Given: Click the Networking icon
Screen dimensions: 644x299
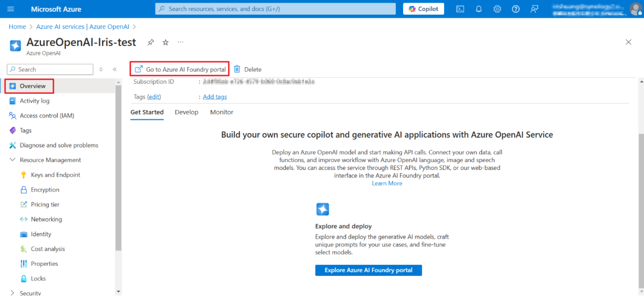Looking at the screenshot, I should (24, 219).
